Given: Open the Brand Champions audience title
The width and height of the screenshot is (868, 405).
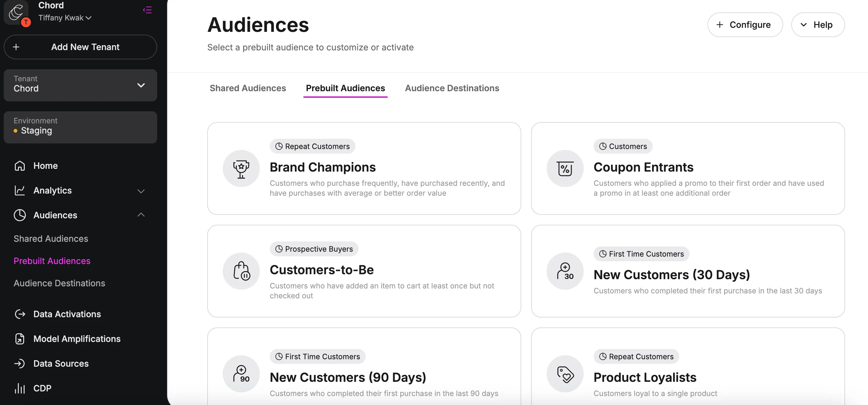Looking at the screenshot, I should click(x=322, y=167).
